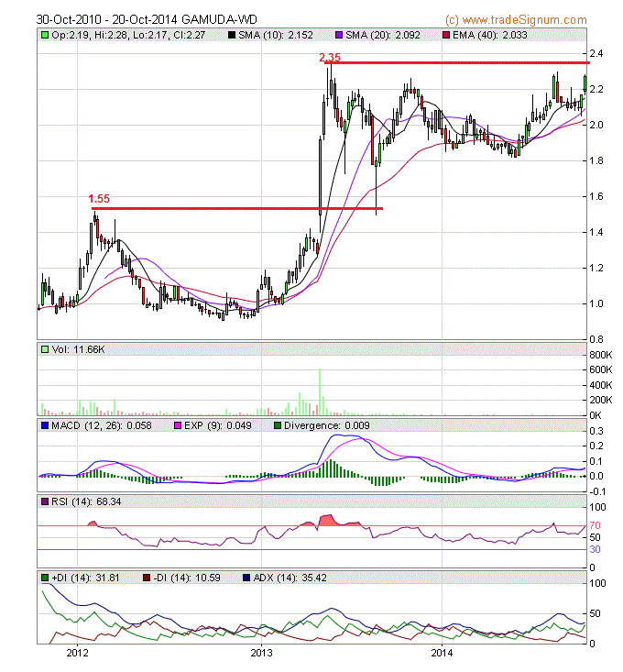The image size is (623, 672).
Task: Click the purple SMA (20) legend swatch
Action: pos(339,35)
